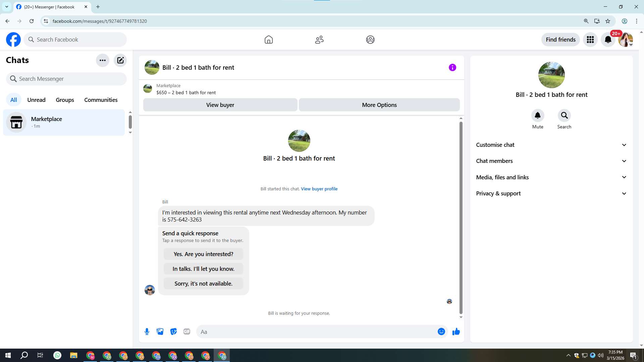The image size is (644, 362).
Task: Click the Search Messenger field
Action: (x=66, y=79)
